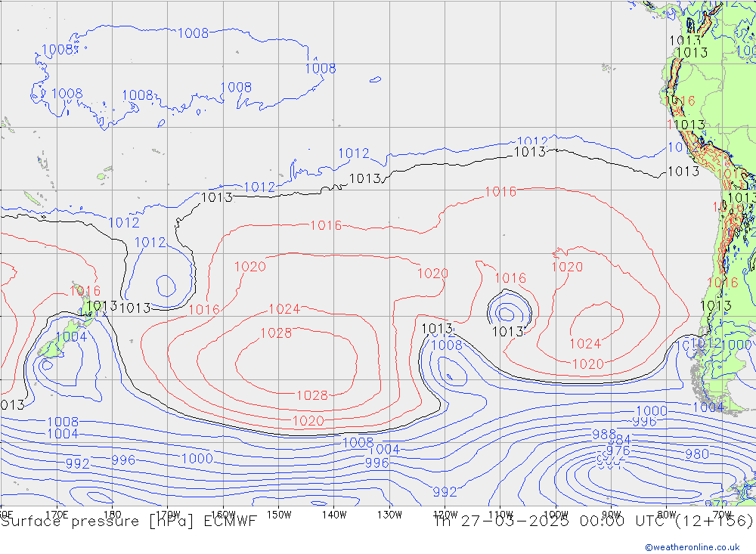This screenshot has height=554, width=756.
Task: Click the blue 988 isobar label
Action: pyautogui.click(x=604, y=435)
